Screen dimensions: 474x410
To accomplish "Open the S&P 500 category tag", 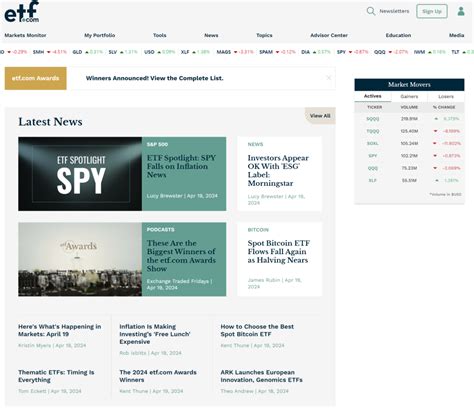I will pyautogui.click(x=157, y=144).
